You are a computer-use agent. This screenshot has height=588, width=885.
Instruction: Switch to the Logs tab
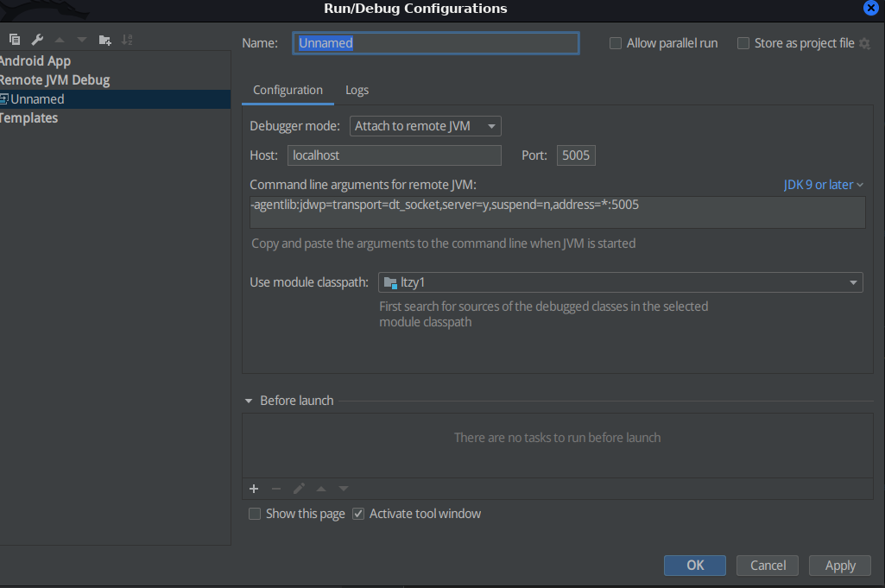click(357, 91)
